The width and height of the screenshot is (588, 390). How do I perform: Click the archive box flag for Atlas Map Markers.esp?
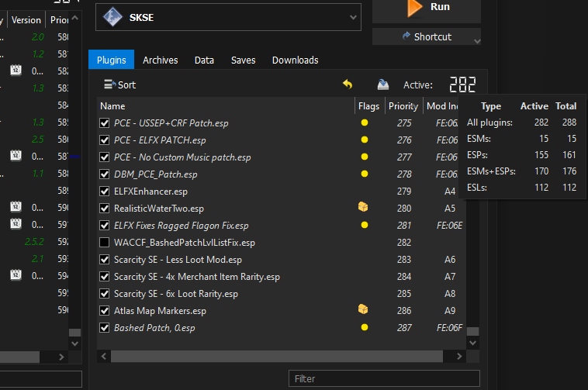coord(363,309)
